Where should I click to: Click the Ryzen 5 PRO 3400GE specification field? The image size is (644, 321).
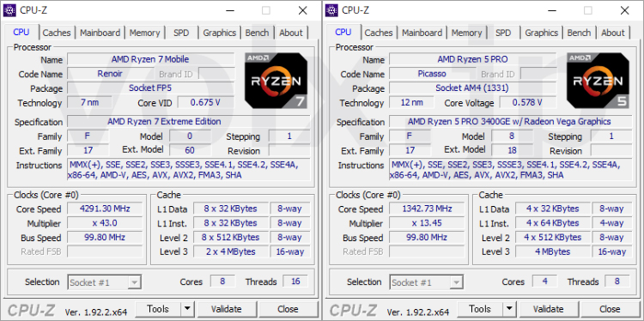point(511,122)
